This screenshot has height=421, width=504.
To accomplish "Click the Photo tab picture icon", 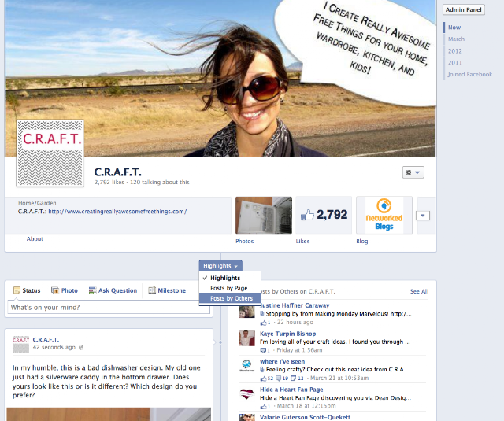I will pyautogui.click(x=55, y=290).
